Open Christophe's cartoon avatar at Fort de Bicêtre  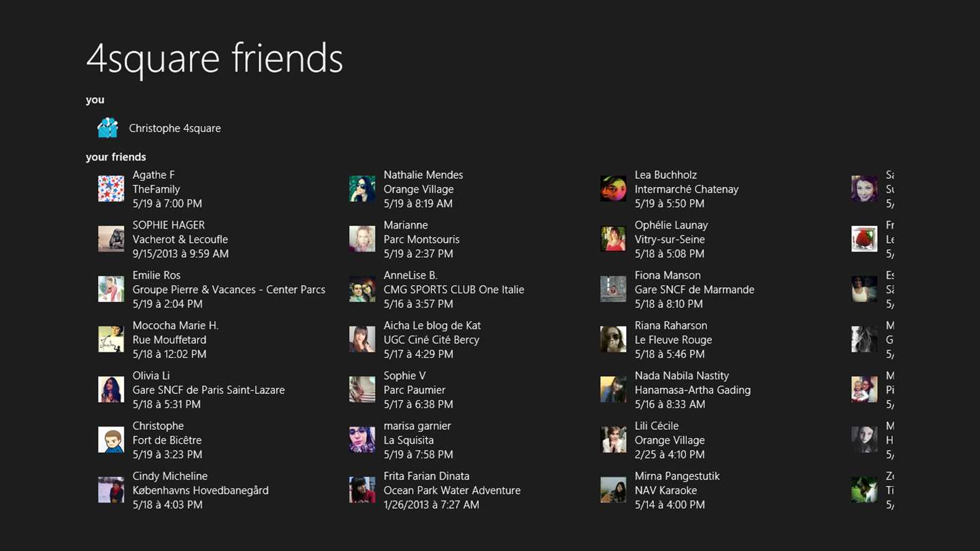(x=111, y=440)
